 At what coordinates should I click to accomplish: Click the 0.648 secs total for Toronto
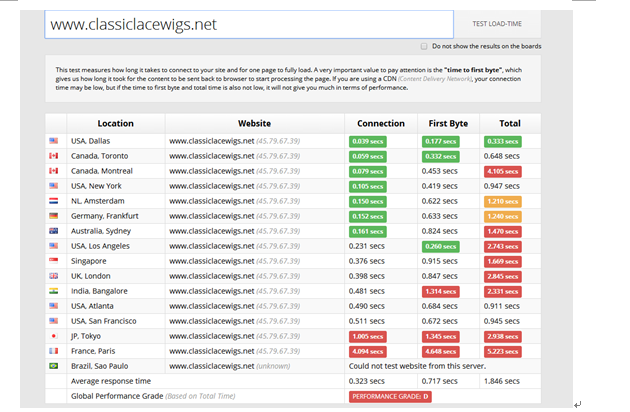(x=501, y=156)
